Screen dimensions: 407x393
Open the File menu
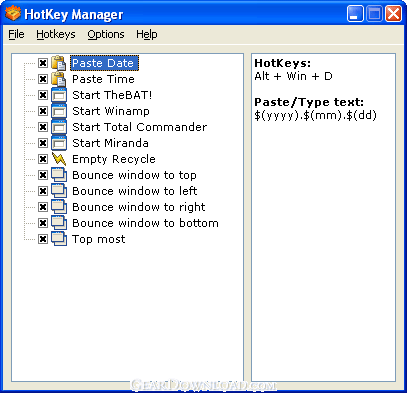click(x=16, y=34)
